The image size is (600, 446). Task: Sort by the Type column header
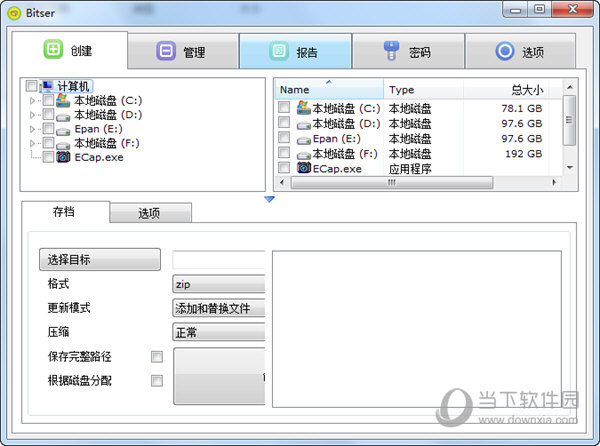pyautogui.click(x=424, y=90)
